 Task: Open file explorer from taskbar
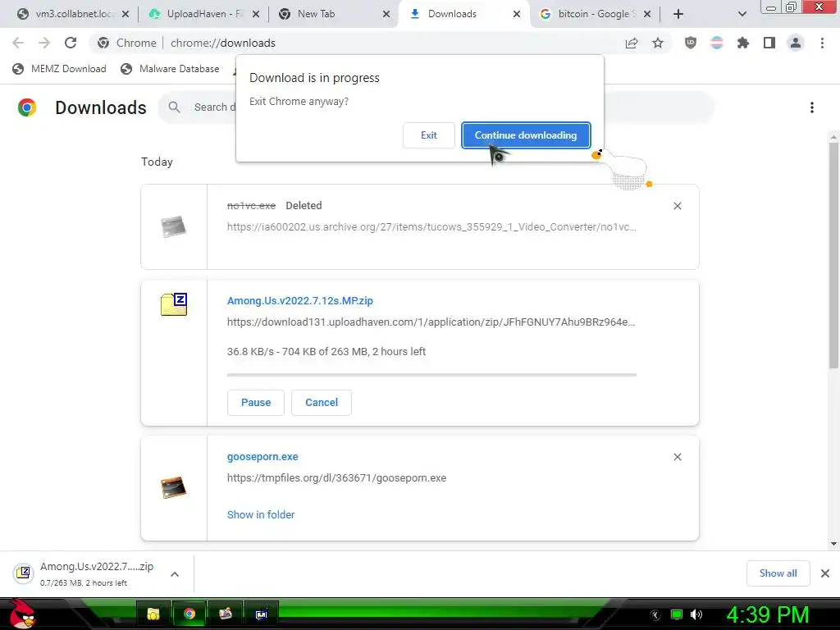[153, 614]
